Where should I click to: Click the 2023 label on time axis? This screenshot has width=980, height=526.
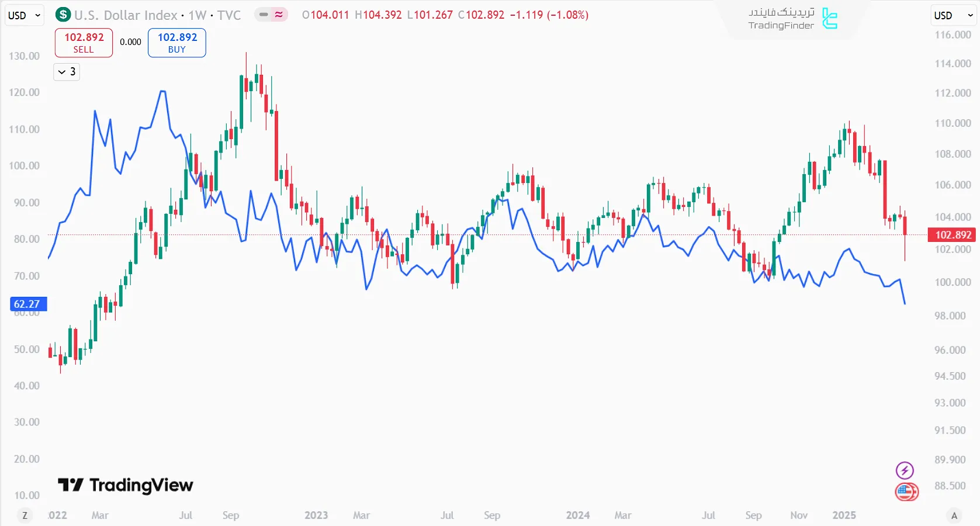[x=316, y=515]
